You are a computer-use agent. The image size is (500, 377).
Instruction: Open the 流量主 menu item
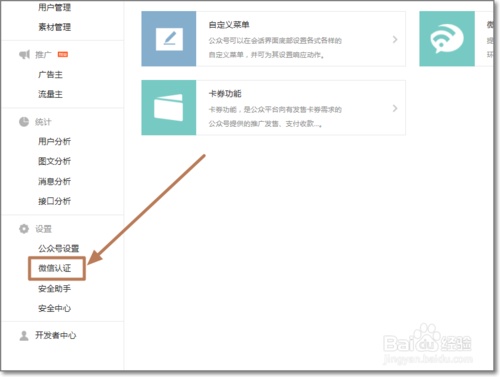tap(50, 94)
